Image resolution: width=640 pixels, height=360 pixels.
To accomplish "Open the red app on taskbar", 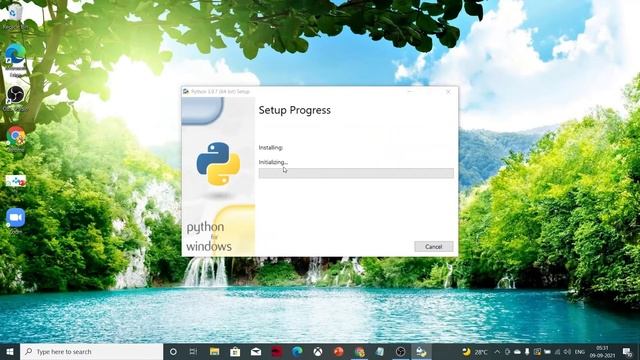I will pyautogui.click(x=277, y=351).
